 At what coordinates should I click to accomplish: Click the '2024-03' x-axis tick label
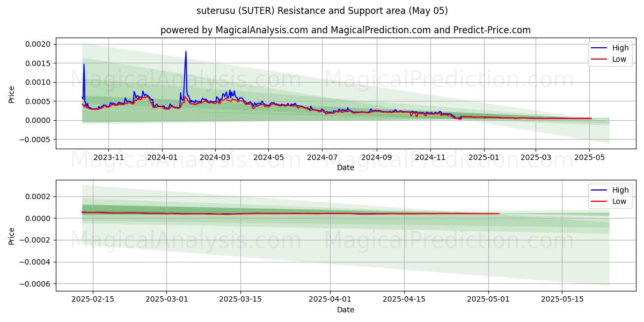coord(215,157)
